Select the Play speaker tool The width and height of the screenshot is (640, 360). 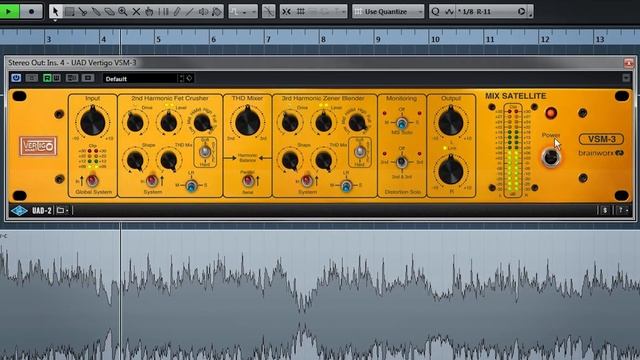point(203,12)
